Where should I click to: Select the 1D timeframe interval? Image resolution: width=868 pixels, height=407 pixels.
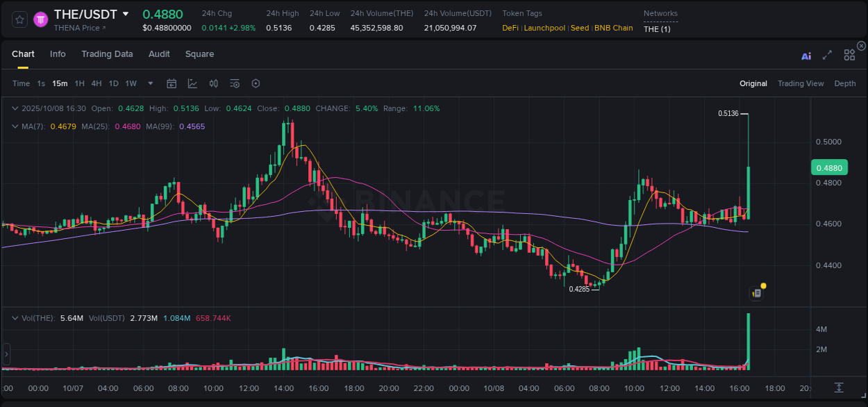[112, 83]
